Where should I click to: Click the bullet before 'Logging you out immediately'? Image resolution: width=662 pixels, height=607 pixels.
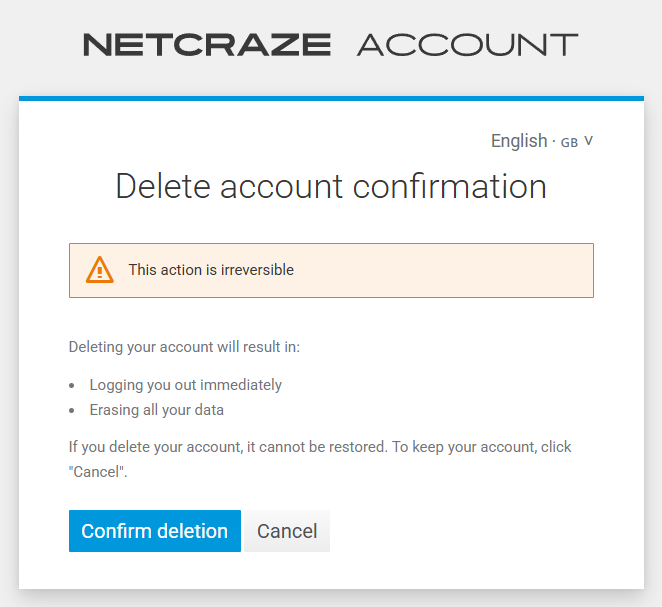[x=73, y=385]
